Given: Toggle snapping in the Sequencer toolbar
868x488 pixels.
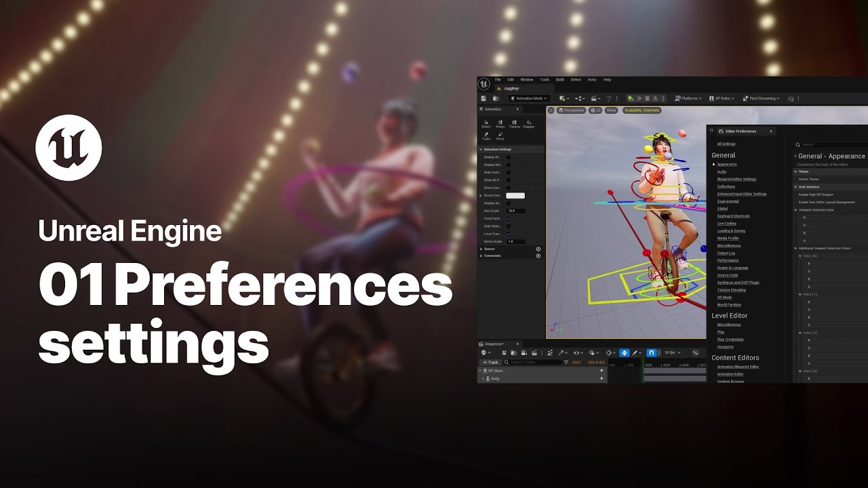Looking at the screenshot, I should 651,352.
